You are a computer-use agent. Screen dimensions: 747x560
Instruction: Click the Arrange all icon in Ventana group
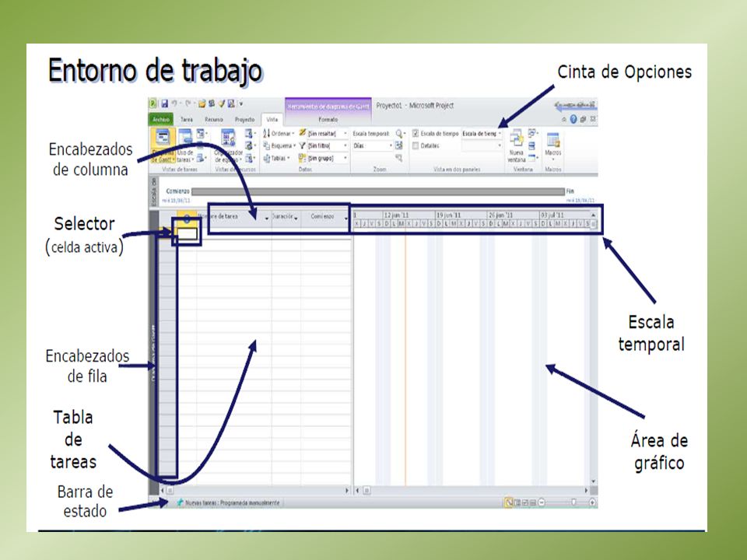(x=532, y=145)
